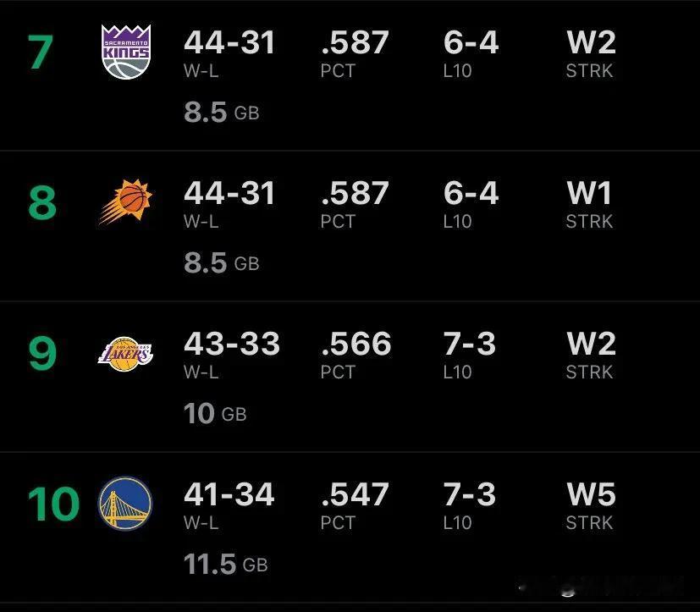Click the Kings W2 streak value
This screenshot has width=700, height=612.
tap(591, 42)
